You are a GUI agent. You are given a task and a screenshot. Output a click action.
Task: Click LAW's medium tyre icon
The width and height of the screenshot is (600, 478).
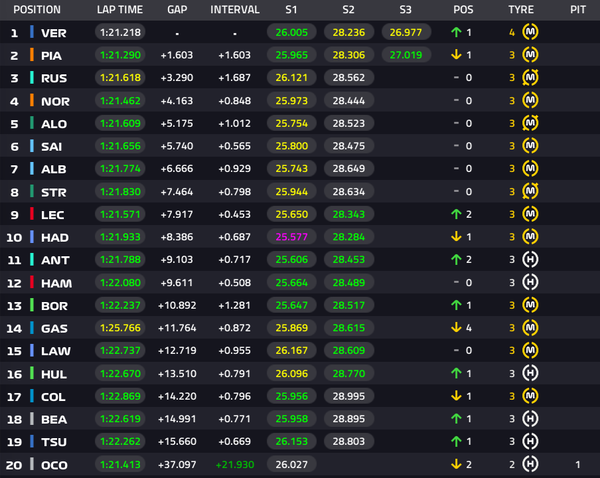pyautogui.click(x=530, y=350)
